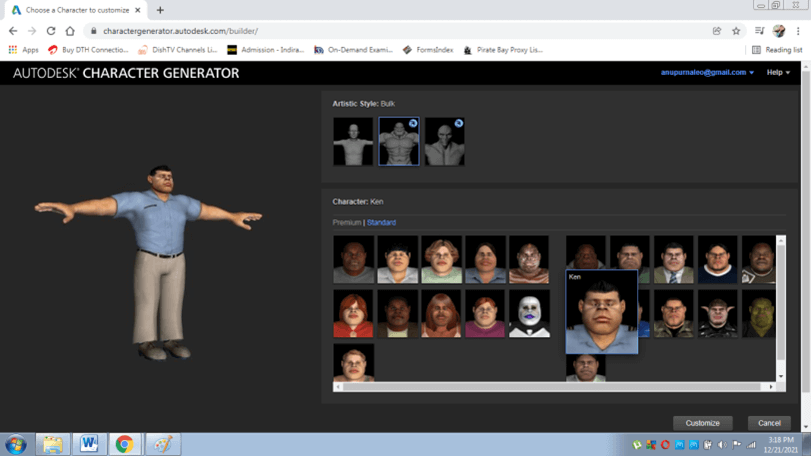The image size is (811, 456).
Task: Open the FormsIndex bookmark
Action: pos(428,50)
